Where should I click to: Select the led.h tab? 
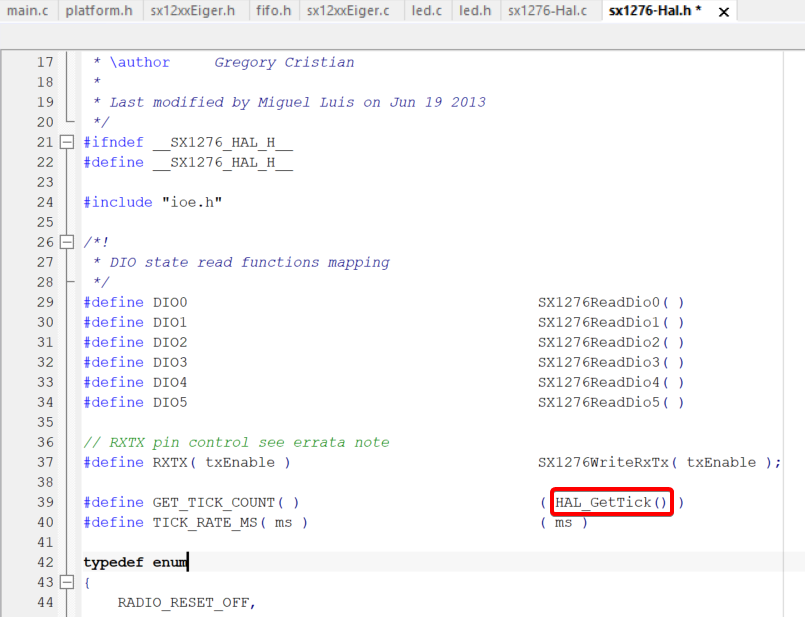[x=474, y=11]
